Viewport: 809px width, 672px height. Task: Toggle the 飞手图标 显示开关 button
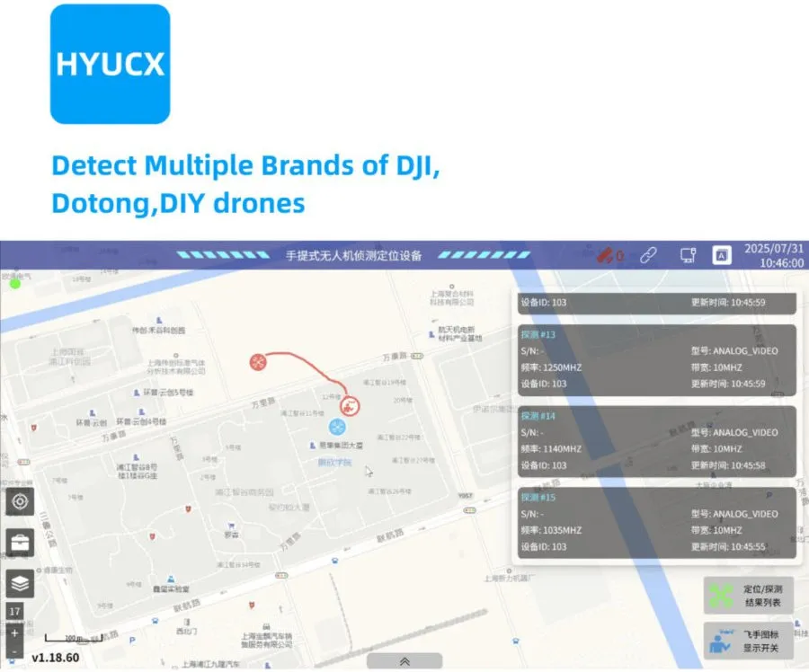pyautogui.click(x=749, y=641)
